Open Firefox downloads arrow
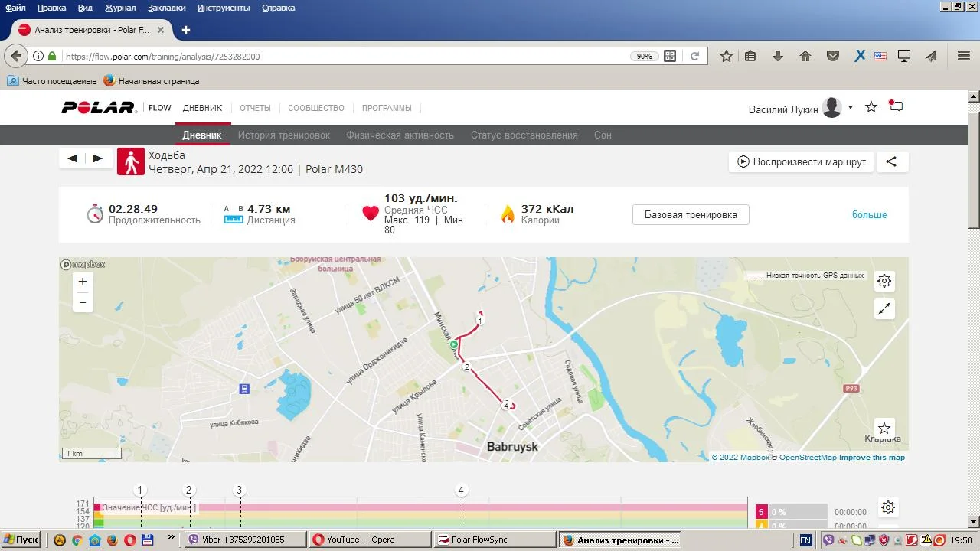The width and height of the screenshot is (980, 551). [x=778, y=56]
